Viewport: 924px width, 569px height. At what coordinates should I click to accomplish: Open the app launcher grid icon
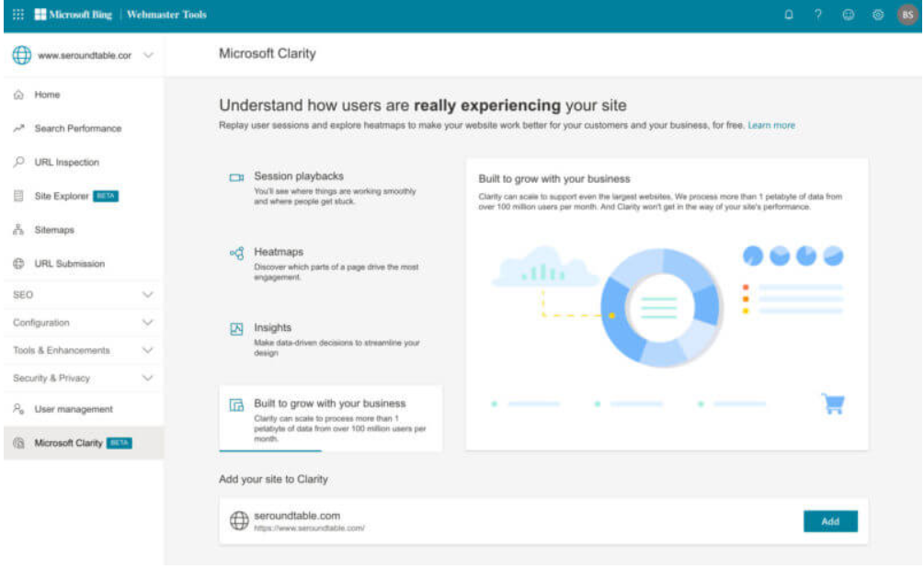[18, 14]
